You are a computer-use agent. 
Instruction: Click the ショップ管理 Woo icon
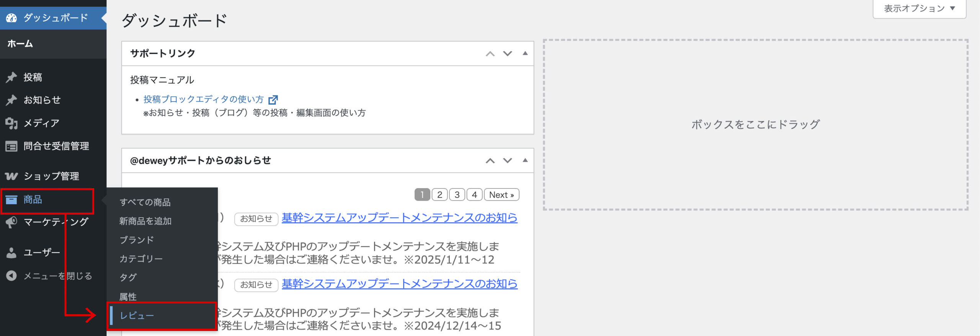[11, 176]
